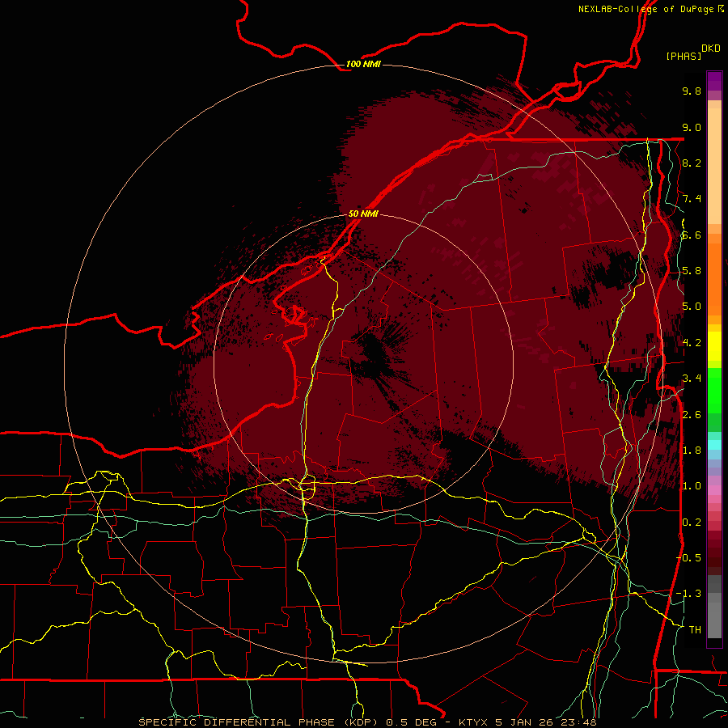
Task: Click the TH threshold label on scale
Action: pyautogui.click(x=695, y=629)
